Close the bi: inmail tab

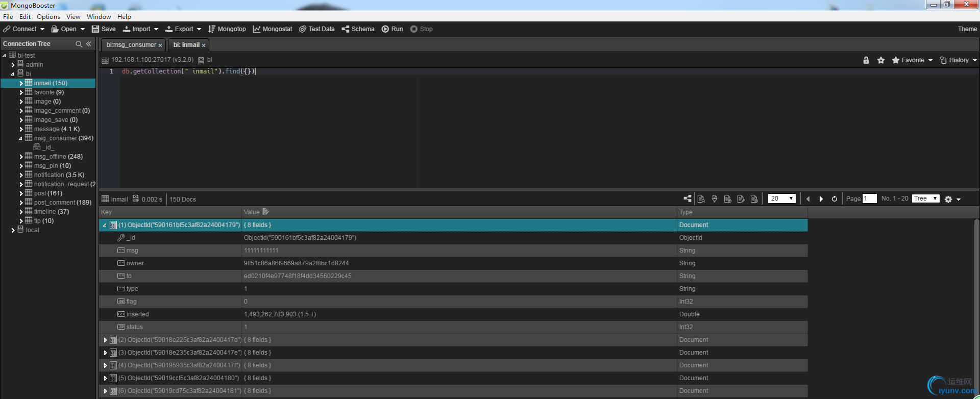(204, 45)
